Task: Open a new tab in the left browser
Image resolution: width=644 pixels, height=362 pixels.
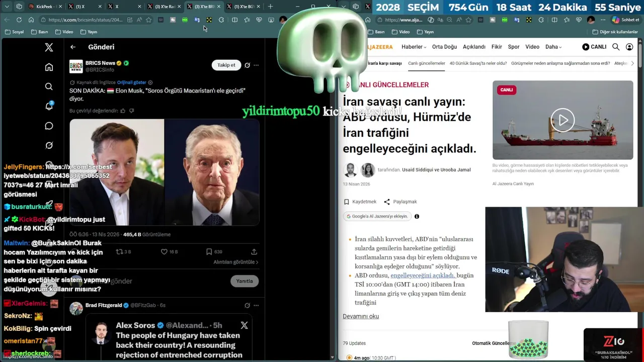Action: (270, 7)
